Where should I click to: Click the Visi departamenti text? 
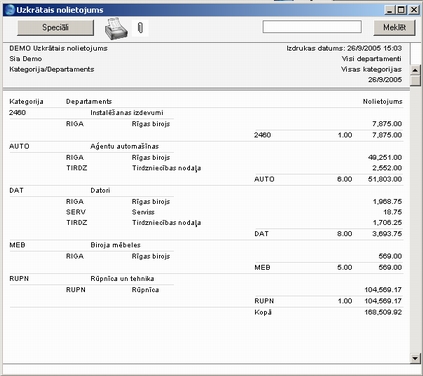click(x=371, y=59)
